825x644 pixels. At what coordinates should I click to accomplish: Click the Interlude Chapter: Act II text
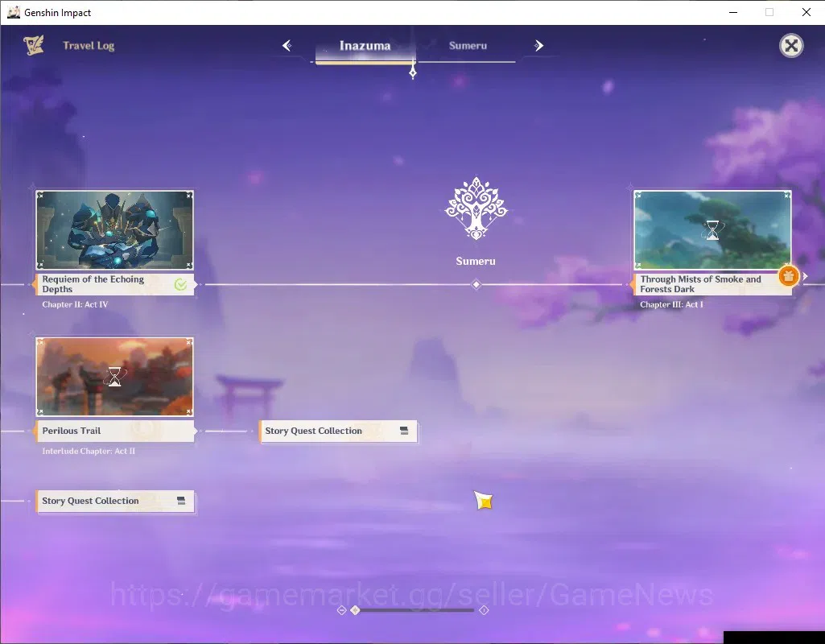tap(89, 451)
